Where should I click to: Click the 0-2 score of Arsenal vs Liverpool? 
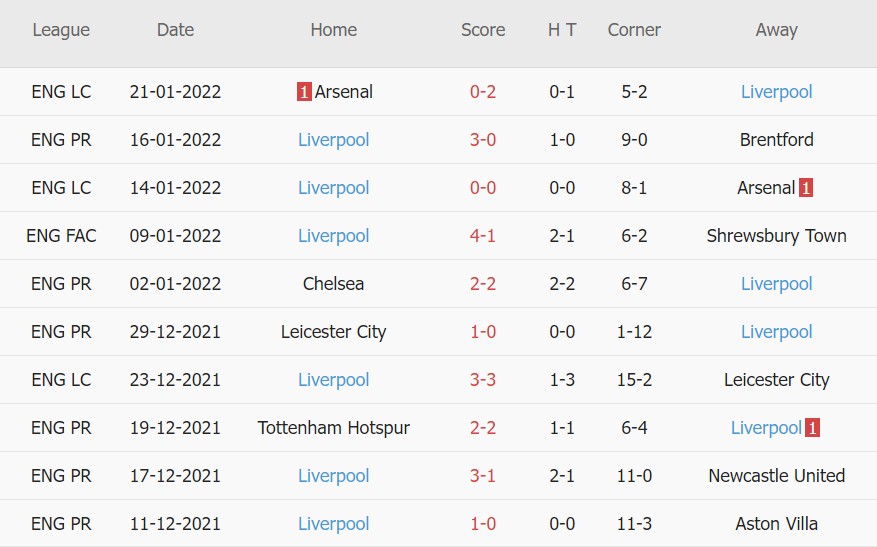pyautogui.click(x=483, y=92)
